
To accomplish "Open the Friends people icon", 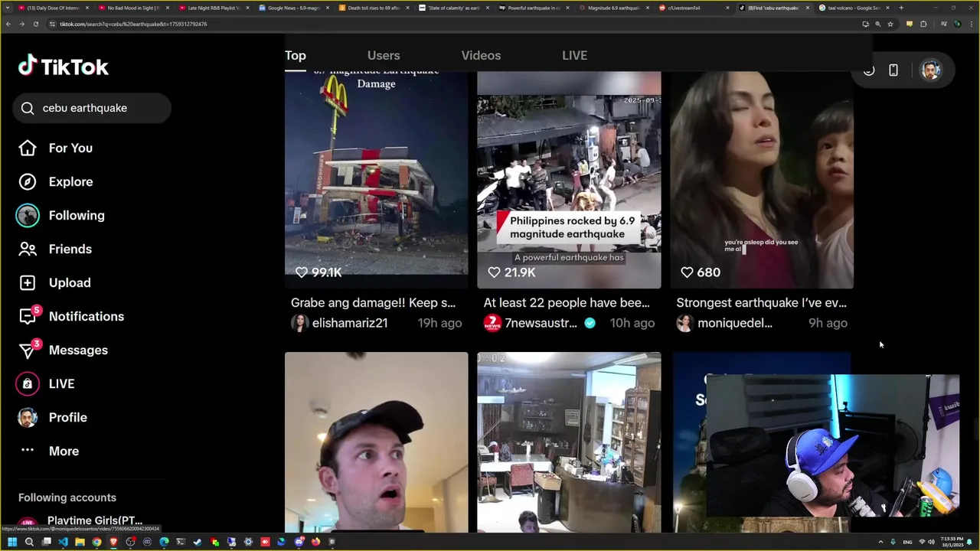I will 28,249.
